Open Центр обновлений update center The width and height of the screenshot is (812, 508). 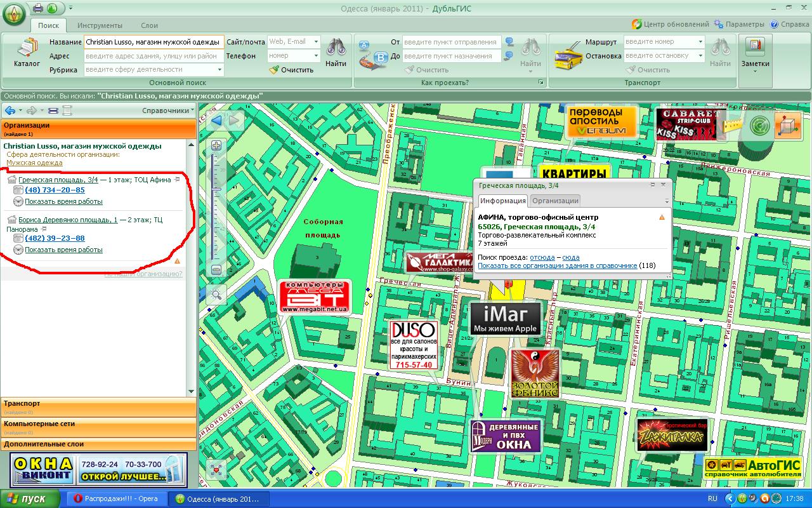coord(671,24)
